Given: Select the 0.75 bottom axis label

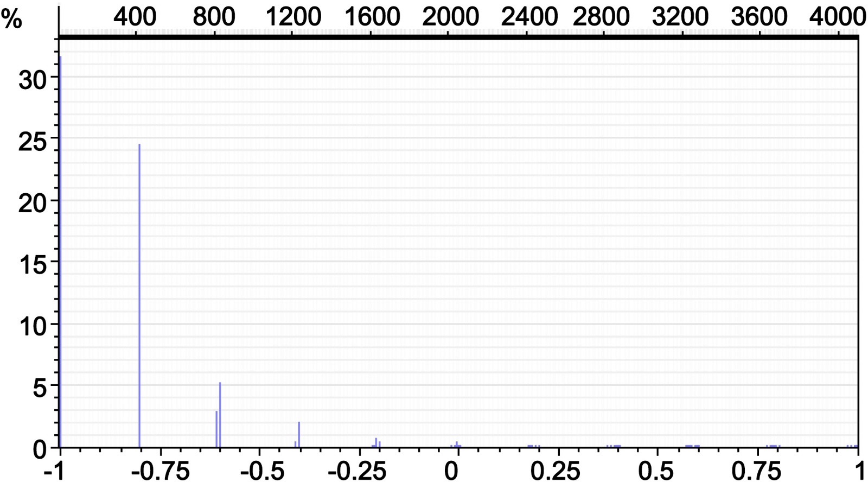Looking at the screenshot, I should (x=755, y=472).
